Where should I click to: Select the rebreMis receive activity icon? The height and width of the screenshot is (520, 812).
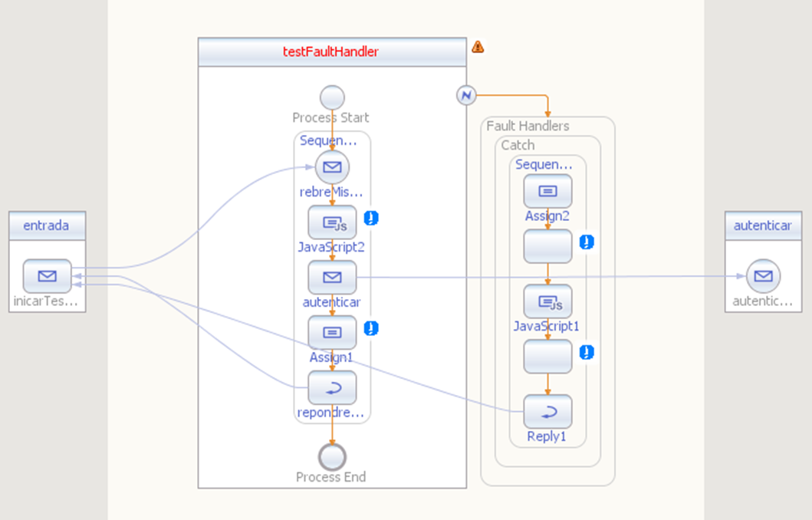[x=332, y=167]
